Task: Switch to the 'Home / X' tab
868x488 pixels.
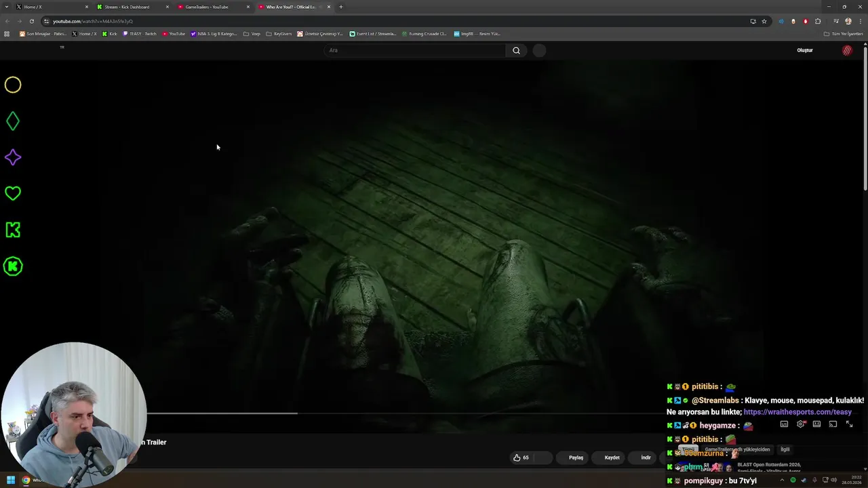Action: (51, 7)
